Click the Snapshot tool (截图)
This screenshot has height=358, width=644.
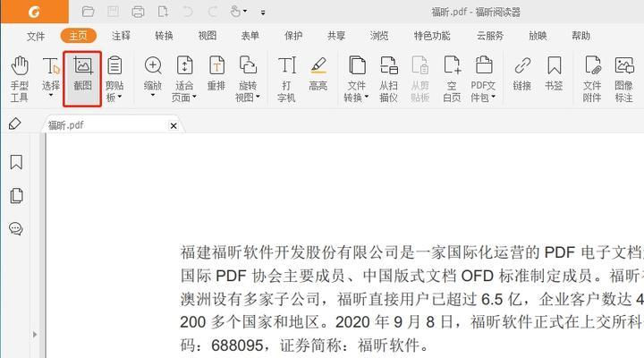point(82,79)
